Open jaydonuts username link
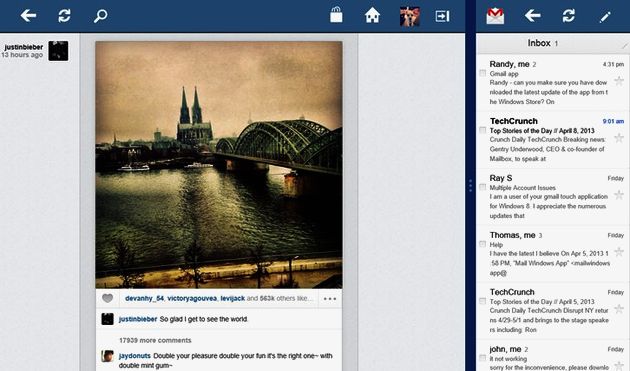Screen dimensions: 630x371 pos(135,356)
